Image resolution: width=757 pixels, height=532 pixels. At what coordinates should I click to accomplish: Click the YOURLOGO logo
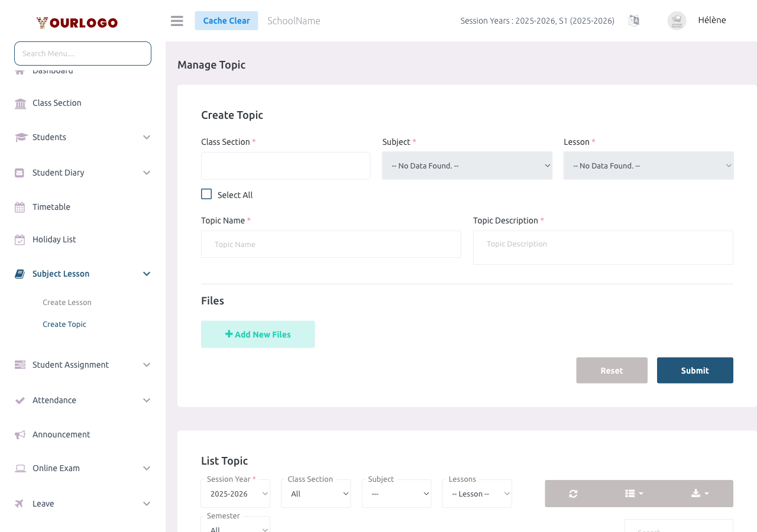76,22
